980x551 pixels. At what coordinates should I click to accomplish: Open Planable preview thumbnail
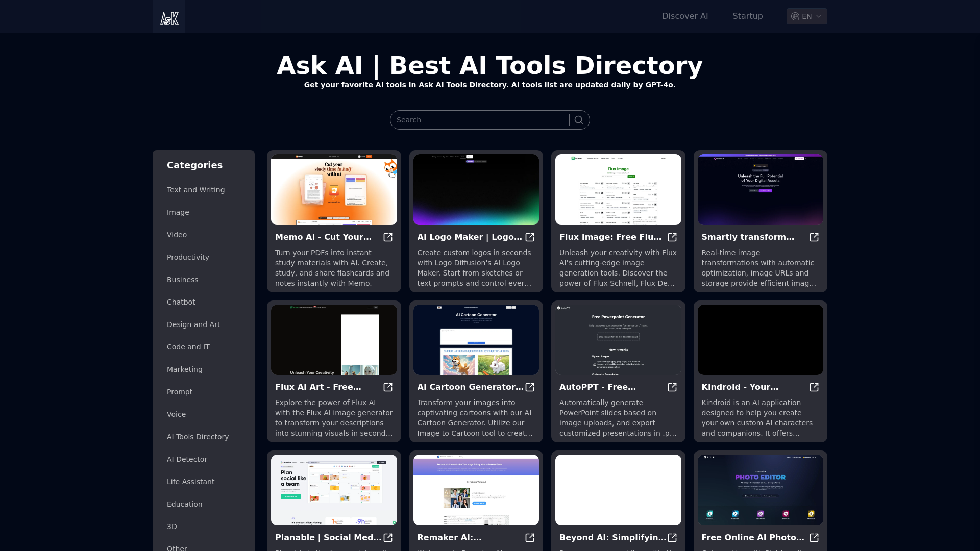[334, 490]
